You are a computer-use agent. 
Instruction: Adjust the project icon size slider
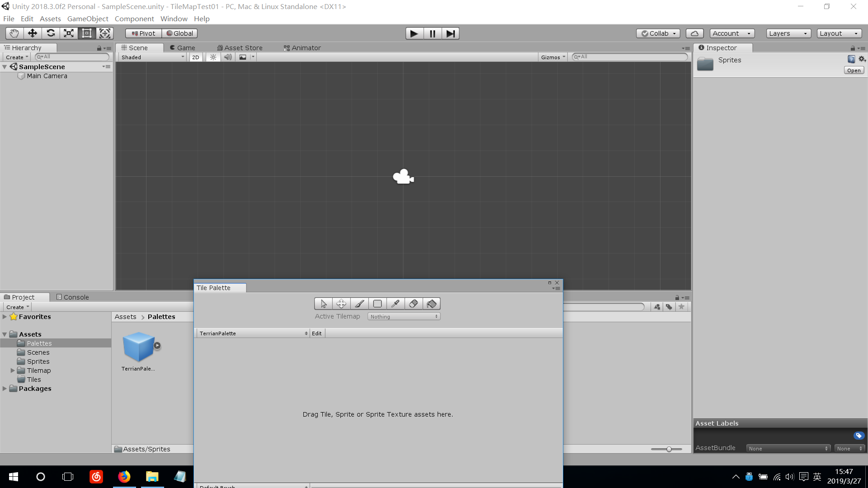669,449
